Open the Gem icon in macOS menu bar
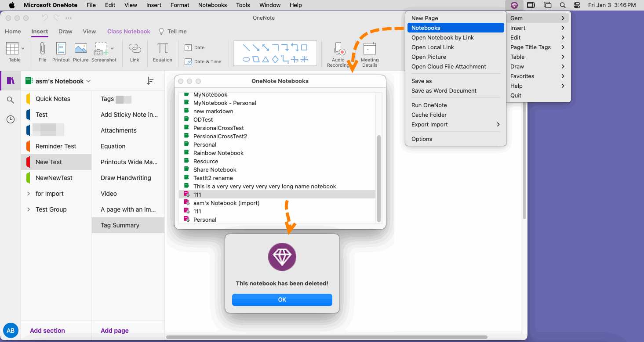This screenshot has height=342, width=644. 514,5
